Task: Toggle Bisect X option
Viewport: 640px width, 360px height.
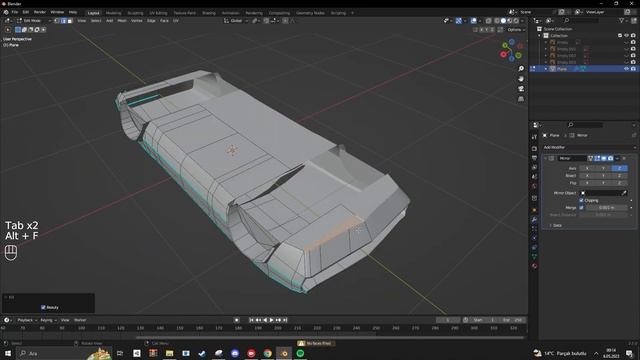Action: (587, 176)
